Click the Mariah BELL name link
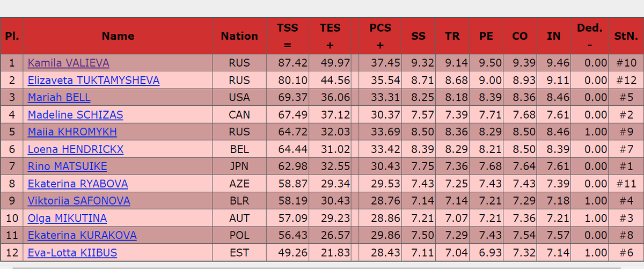 [59, 98]
